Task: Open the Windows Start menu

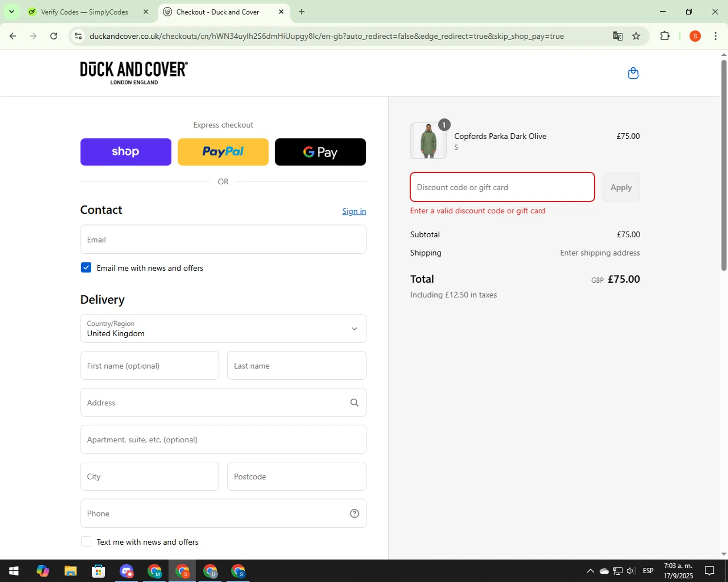Action: click(14, 571)
